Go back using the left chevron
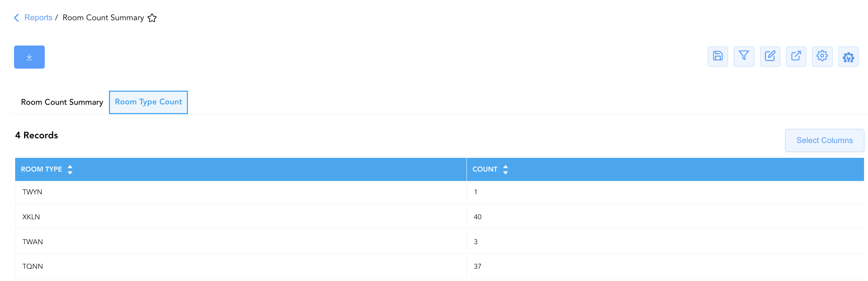868x281 pixels. (16, 18)
